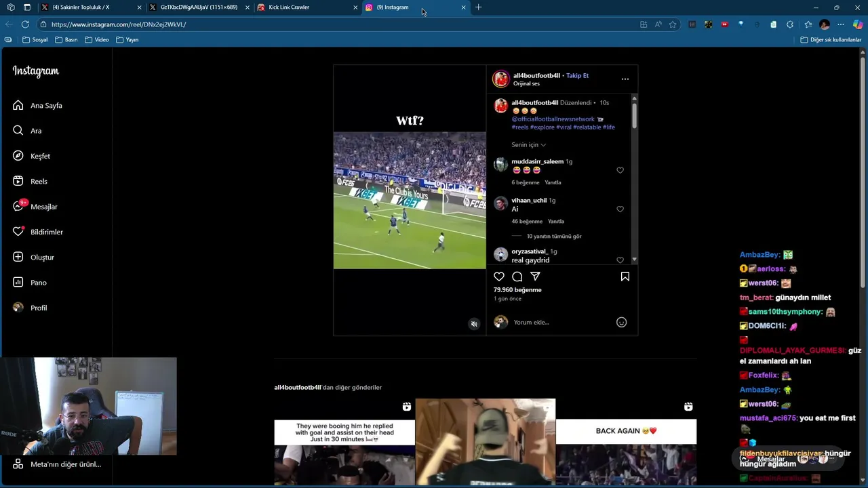
Task: Click Yanıtla under muddasirr_saleem's comment
Action: 553,183
